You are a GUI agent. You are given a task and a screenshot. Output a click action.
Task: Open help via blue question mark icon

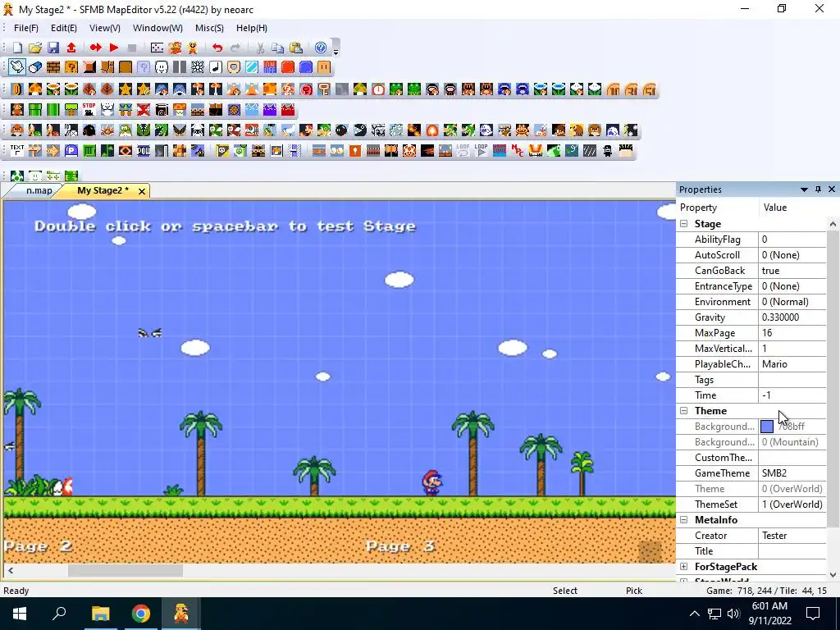321,48
